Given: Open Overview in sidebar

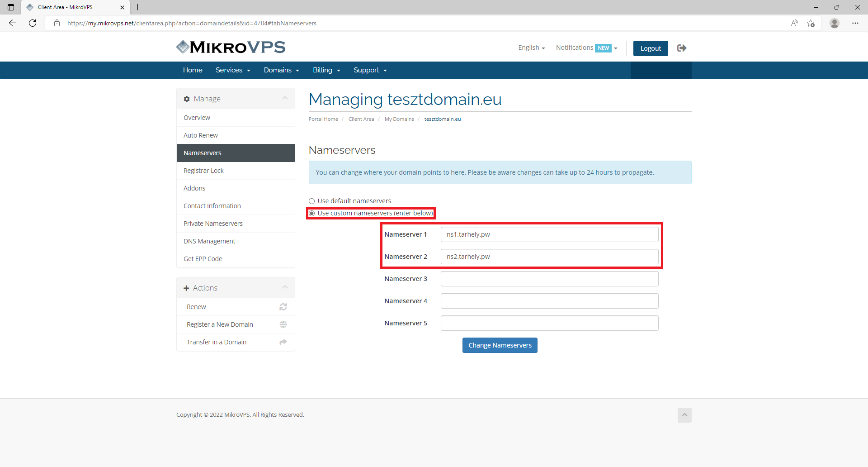Looking at the screenshot, I should click(x=236, y=118).
